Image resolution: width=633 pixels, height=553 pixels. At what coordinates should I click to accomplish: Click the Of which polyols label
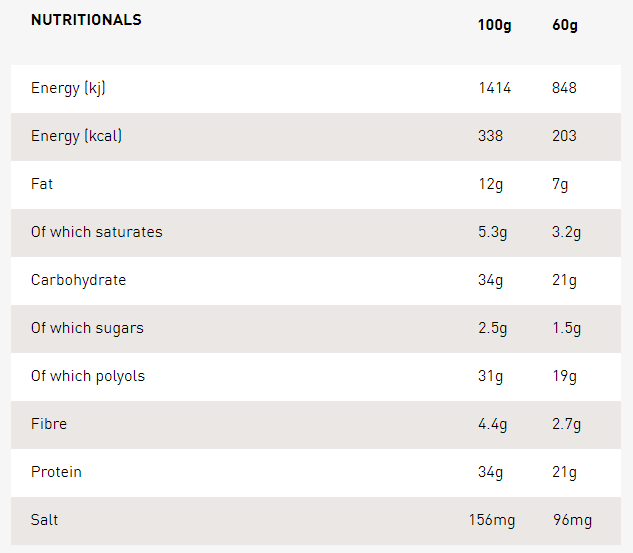(x=88, y=376)
